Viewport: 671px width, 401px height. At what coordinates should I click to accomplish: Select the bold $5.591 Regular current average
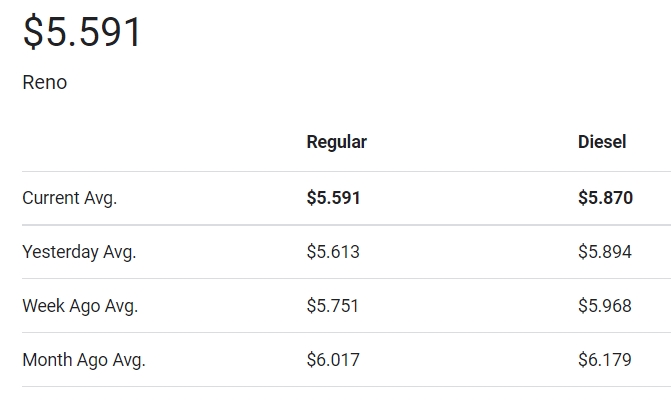coord(333,198)
